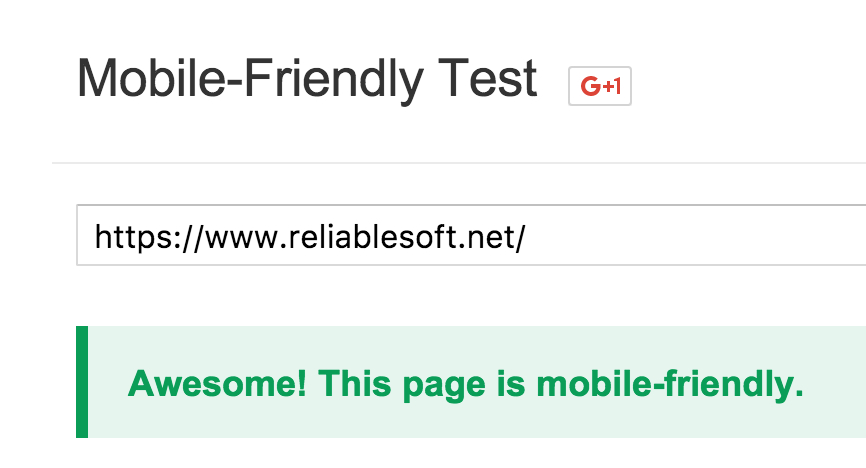Click the "Mobile-Friendly Test" page heading
866x468 pixels.
point(307,78)
